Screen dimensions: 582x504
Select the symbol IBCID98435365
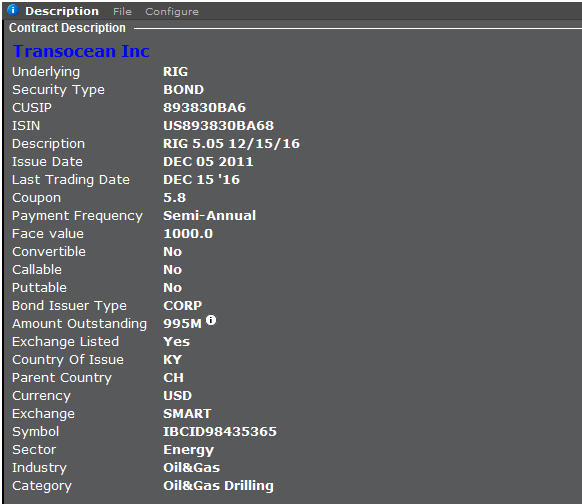(220, 432)
